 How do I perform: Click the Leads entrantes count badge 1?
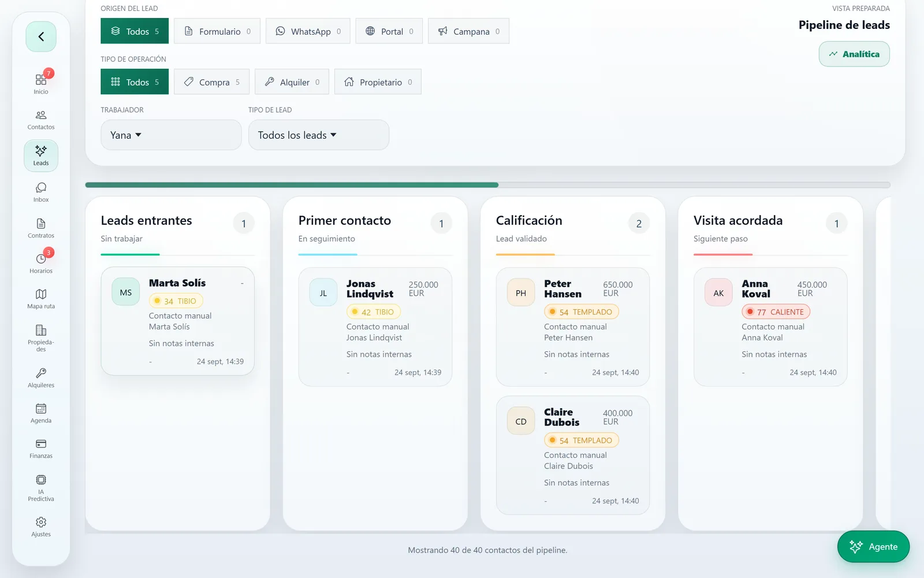click(244, 224)
